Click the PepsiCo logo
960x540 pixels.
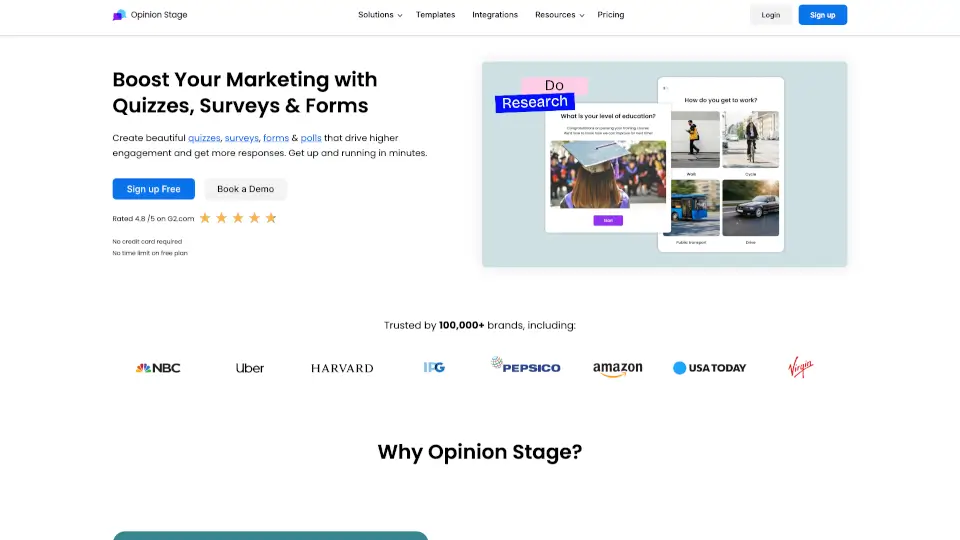click(x=525, y=365)
